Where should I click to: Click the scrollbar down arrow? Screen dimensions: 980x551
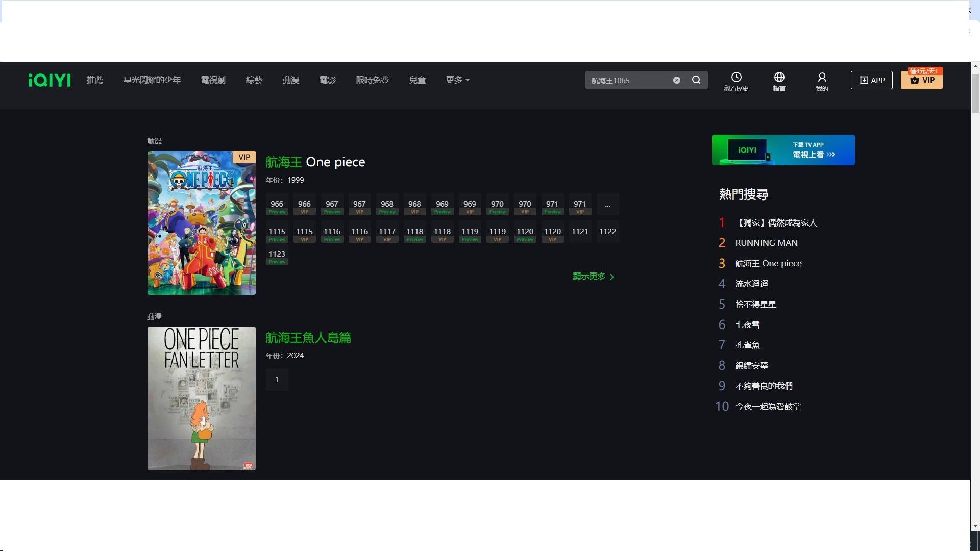(975, 526)
